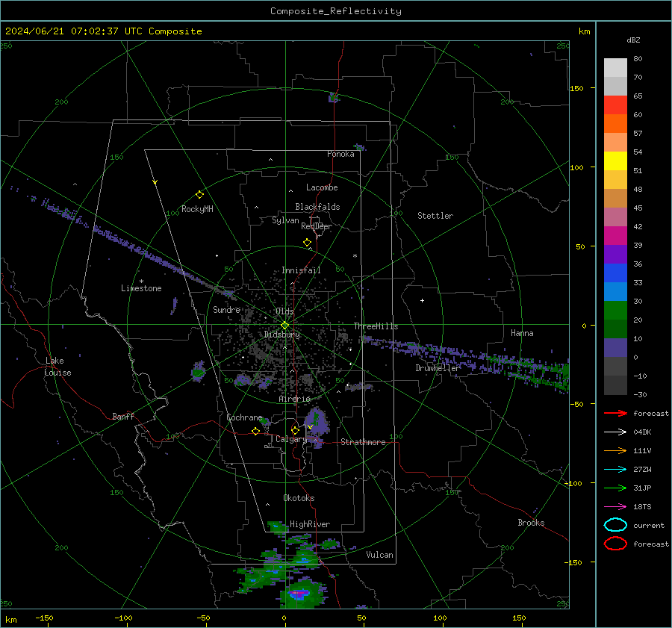Click the Sundre city label
Image resolution: width=672 pixels, height=628 pixels.
click(x=226, y=309)
